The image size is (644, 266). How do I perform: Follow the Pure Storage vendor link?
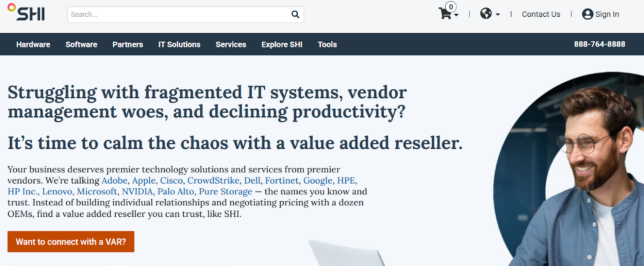pos(225,192)
